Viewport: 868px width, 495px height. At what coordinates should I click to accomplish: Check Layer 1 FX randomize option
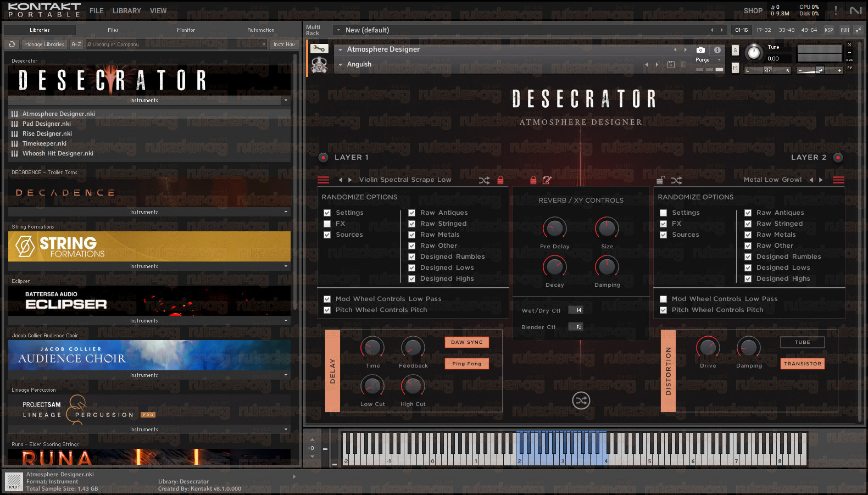coord(327,224)
